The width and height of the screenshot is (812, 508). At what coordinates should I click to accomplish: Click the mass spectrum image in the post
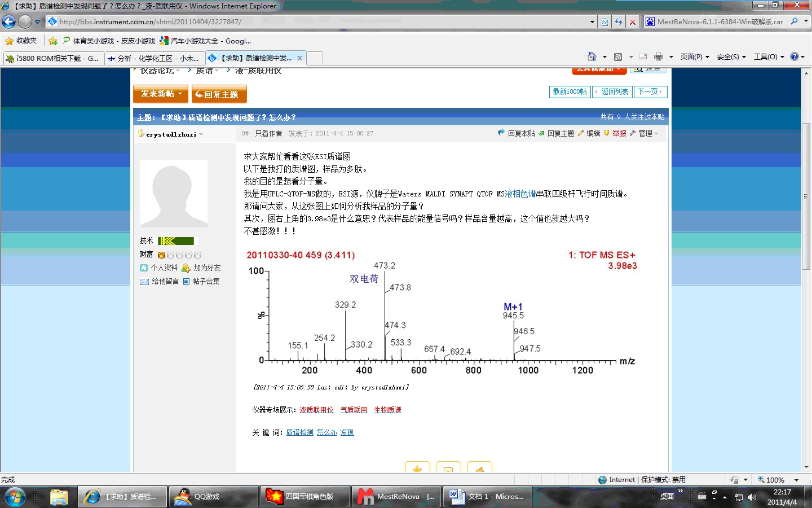pyautogui.click(x=442, y=313)
